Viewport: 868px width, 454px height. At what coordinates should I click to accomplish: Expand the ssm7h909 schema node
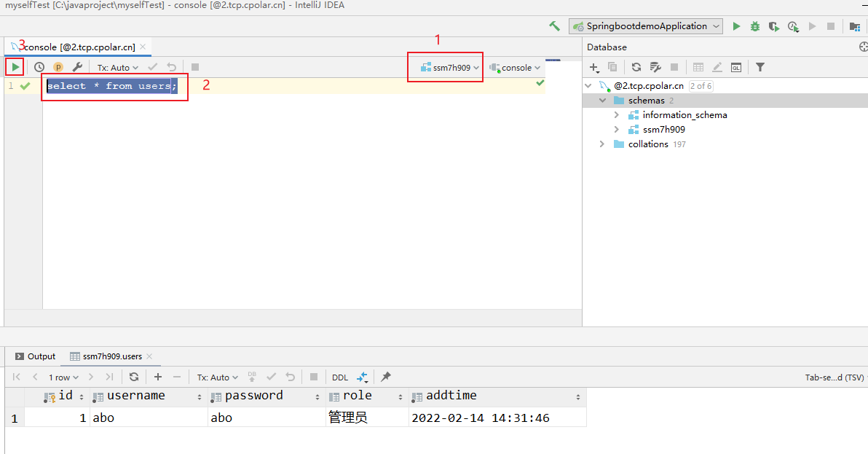tap(617, 129)
